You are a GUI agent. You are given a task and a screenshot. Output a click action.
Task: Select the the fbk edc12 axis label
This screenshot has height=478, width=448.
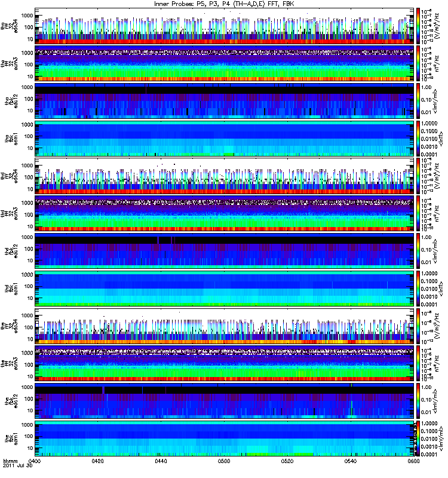[11, 401]
